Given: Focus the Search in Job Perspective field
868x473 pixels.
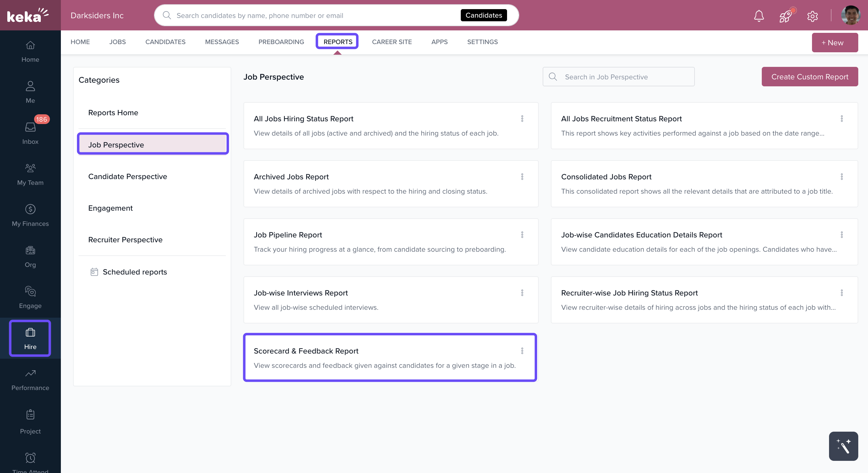Looking at the screenshot, I should (x=623, y=77).
